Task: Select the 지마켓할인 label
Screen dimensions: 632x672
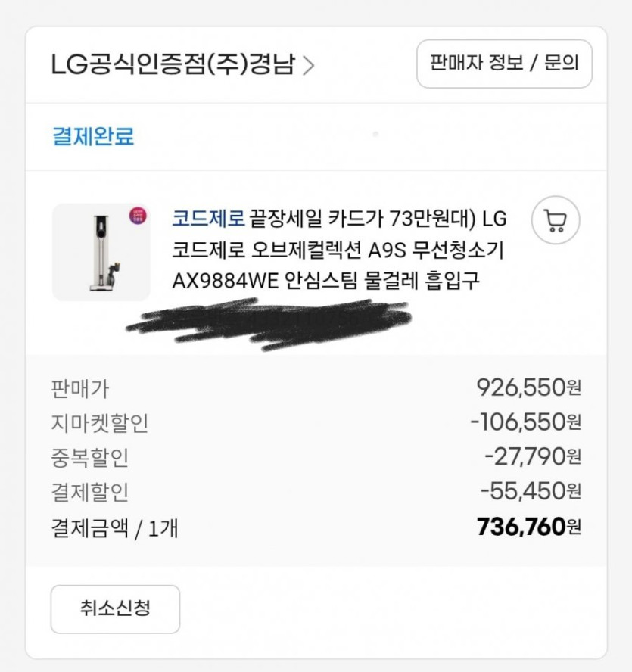Action: point(99,423)
